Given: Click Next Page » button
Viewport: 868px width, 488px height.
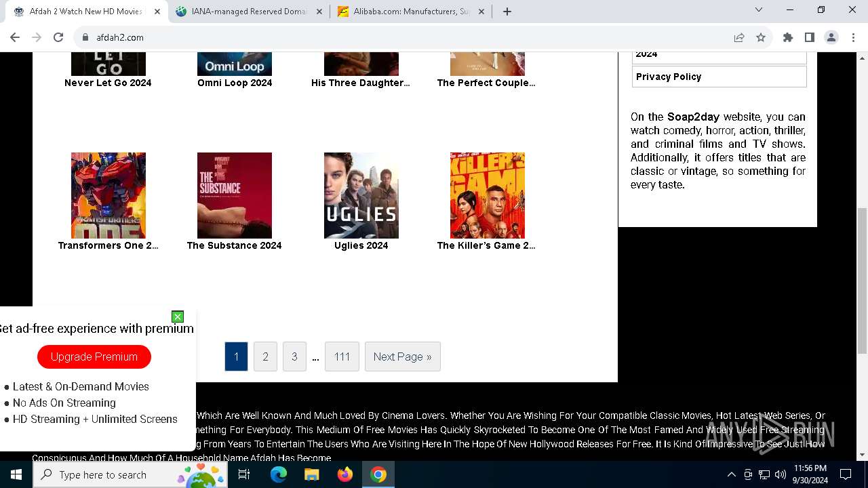Looking at the screenshot, I should coord(403,357).
